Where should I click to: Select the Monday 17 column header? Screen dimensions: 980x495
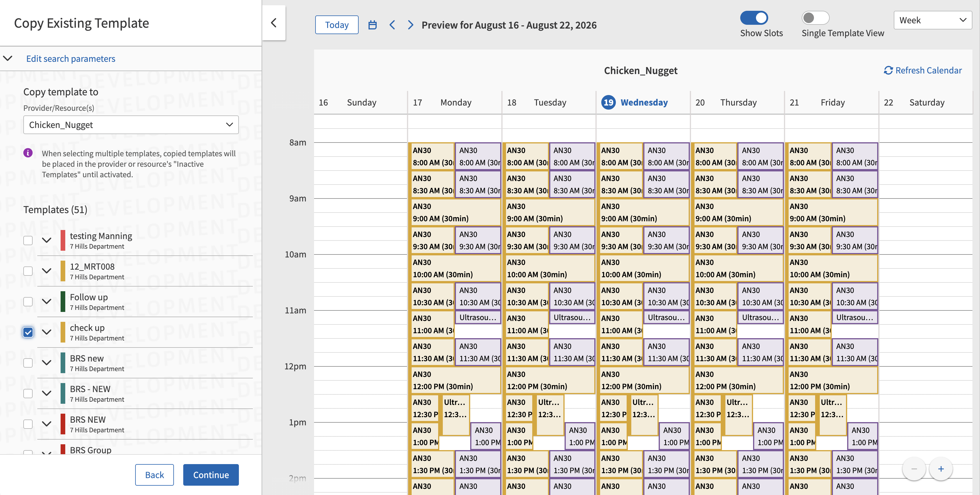[x=455, y=102]
